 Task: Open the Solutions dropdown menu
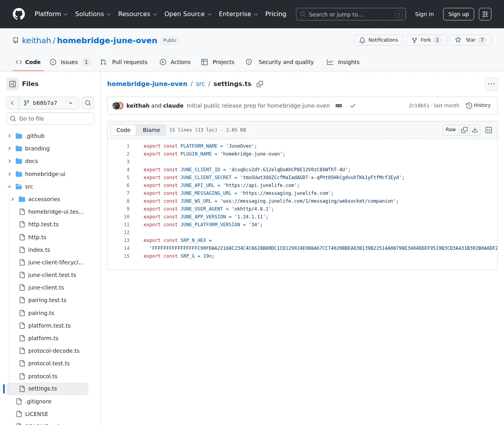(93, 14)
